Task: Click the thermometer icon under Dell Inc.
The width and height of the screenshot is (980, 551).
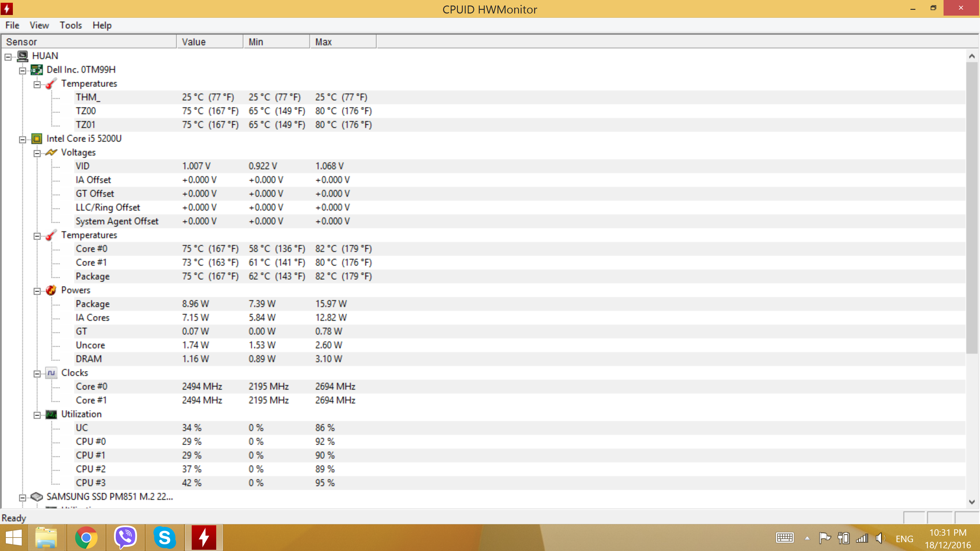Action: coord(51,84)
